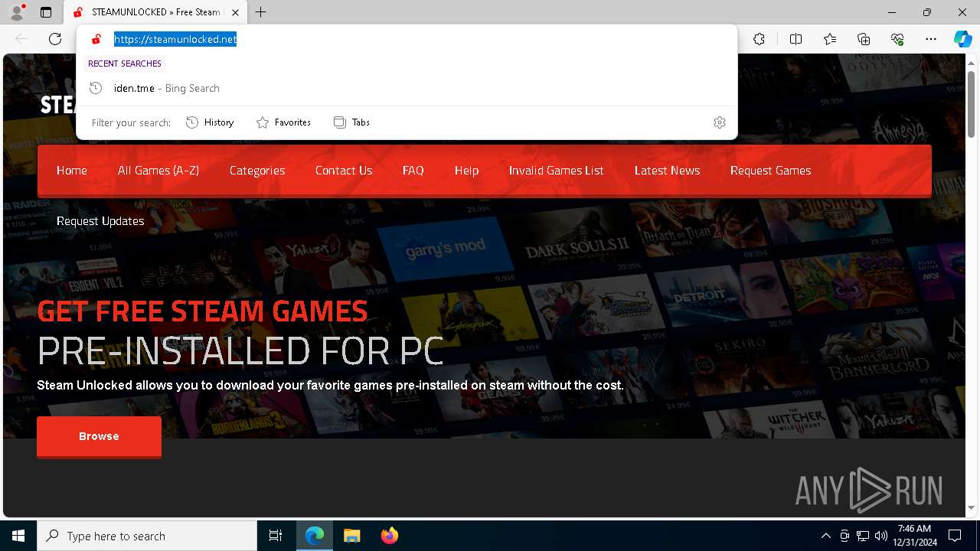This screenshot has height=551, width=980.
Task: Show hidden tray icons chevron
Action: [x=825, y=536]
